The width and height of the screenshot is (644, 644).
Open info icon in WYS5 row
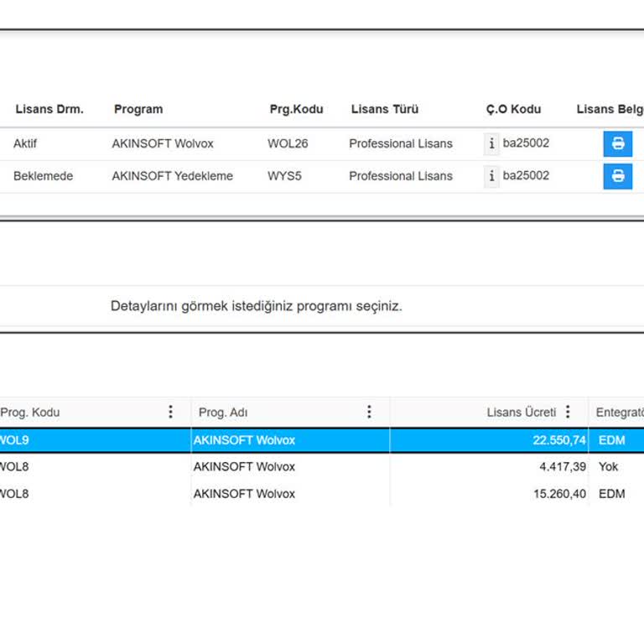tap(491, 176)
